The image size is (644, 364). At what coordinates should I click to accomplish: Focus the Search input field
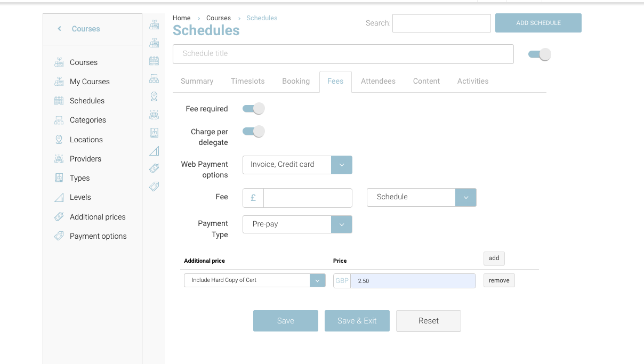click(441, 23)
